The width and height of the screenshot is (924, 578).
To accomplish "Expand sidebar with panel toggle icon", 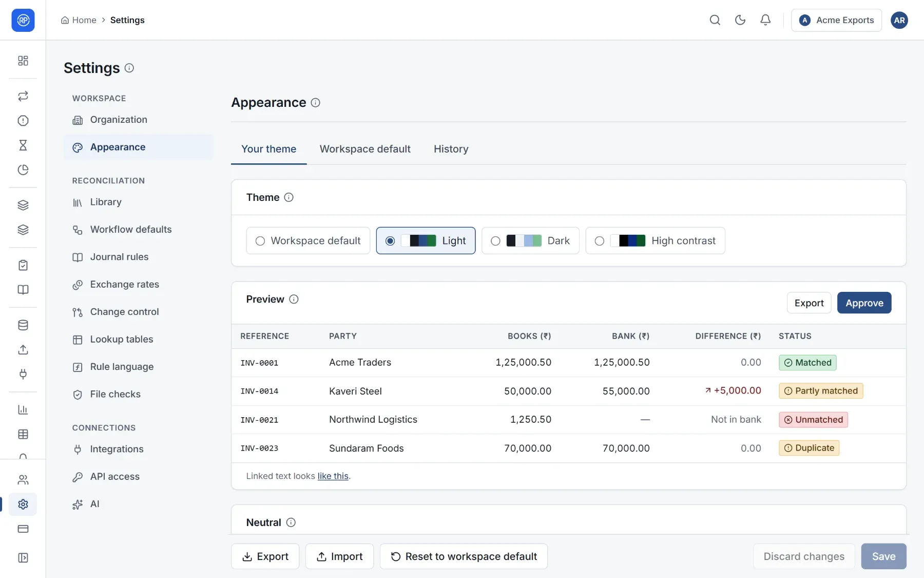I will (x=23, y=558).
